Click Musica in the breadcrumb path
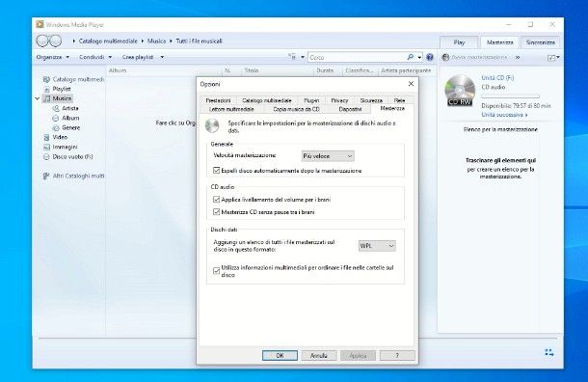This screenshot has width=588, height=382. pos(156,41)
